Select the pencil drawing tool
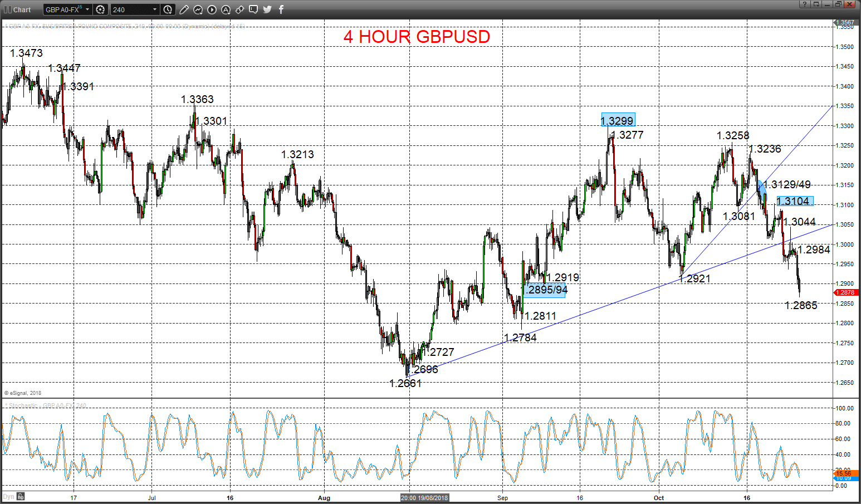861x504 pixels. (184, 9)
